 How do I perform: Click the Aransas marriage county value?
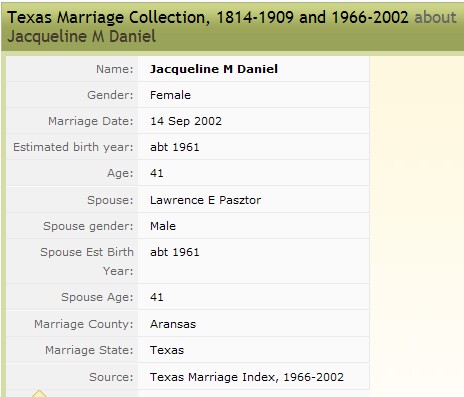coord(173,324)
